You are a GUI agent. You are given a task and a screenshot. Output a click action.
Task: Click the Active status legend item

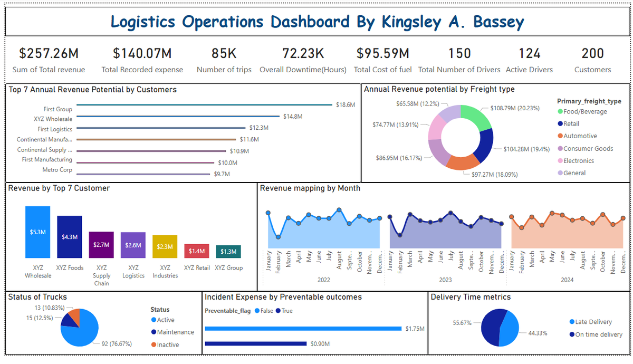click(x=162, y=320)
